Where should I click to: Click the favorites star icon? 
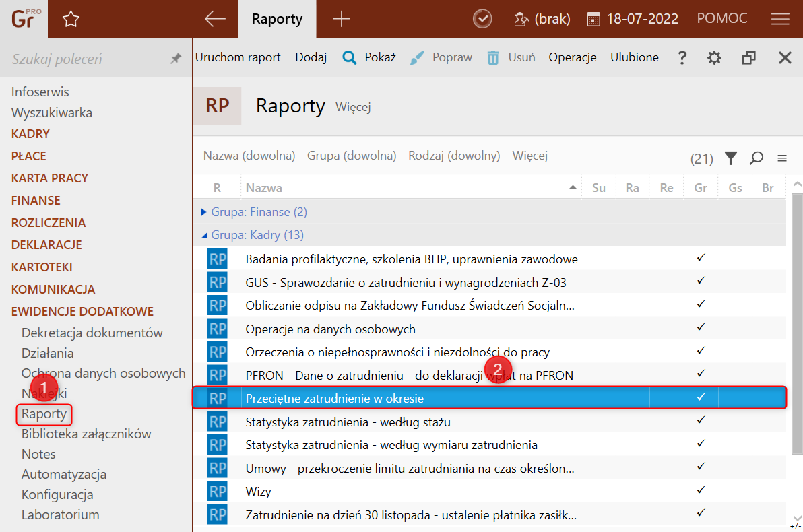[x=71, y=20]
